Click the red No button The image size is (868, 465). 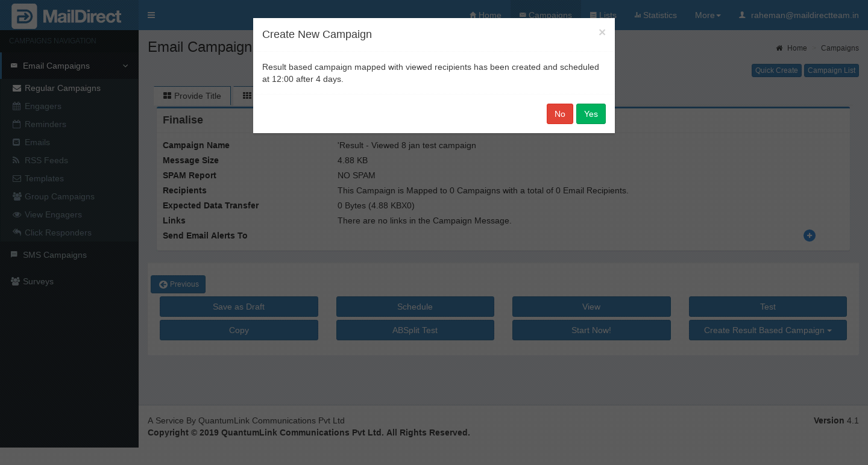559,114
